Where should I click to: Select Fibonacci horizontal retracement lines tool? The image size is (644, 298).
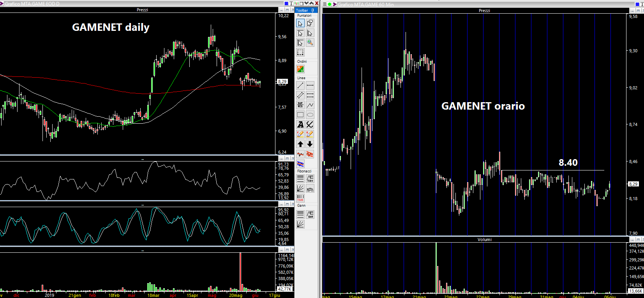(300, 179)
